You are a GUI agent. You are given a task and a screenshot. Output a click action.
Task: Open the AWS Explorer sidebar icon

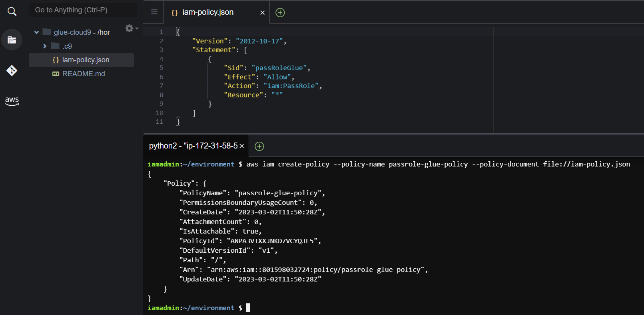[12, 101]
